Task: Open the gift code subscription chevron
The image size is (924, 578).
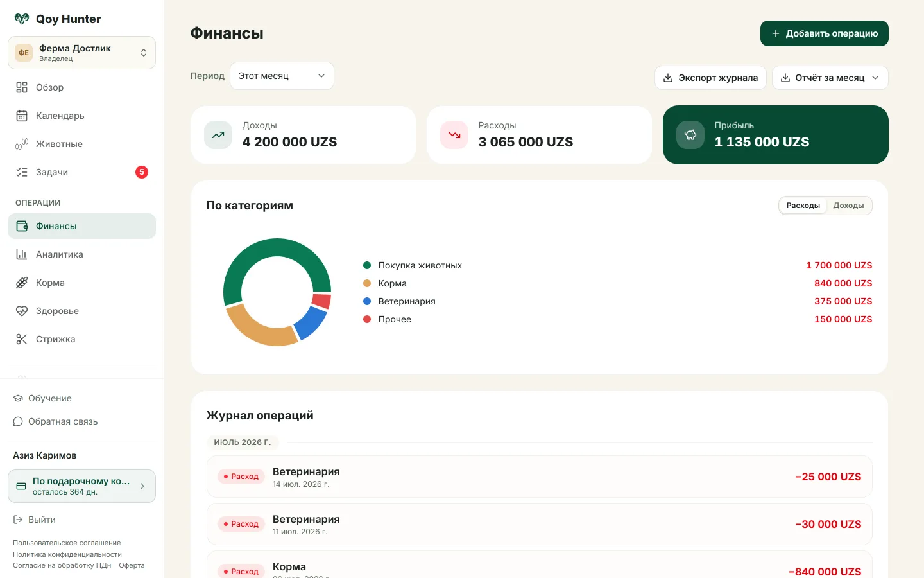Action: pos(142,486)
